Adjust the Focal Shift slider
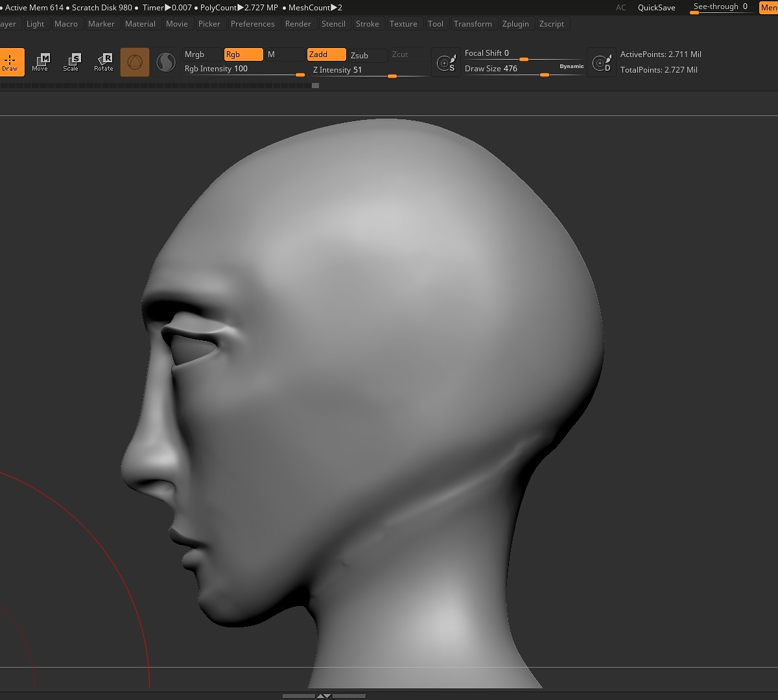Screen dimensions: 778x700 [x=524, y=54]
